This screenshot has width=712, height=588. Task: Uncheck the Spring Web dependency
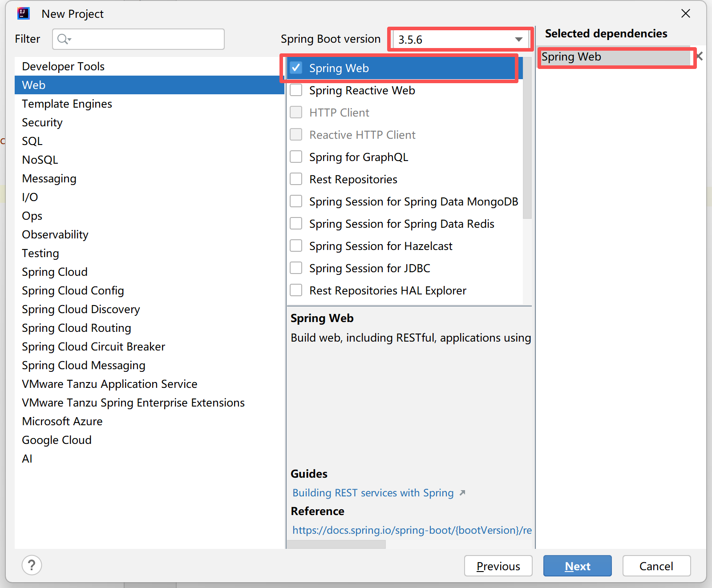pyautogui.click(x=296, y=68)
